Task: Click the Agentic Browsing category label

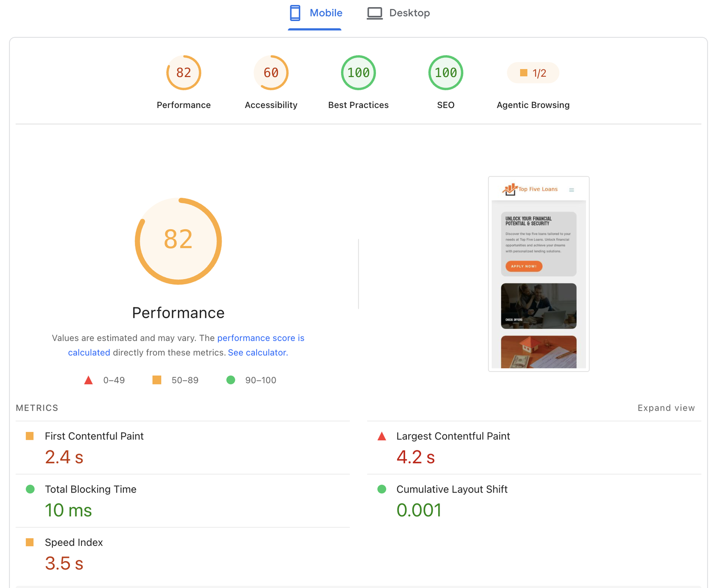Action: (533, 105)
